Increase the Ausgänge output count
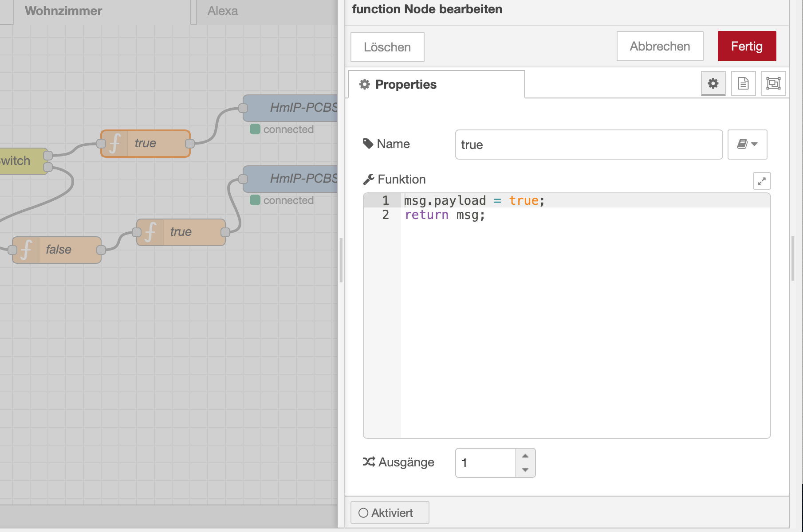 coord(525,456)
